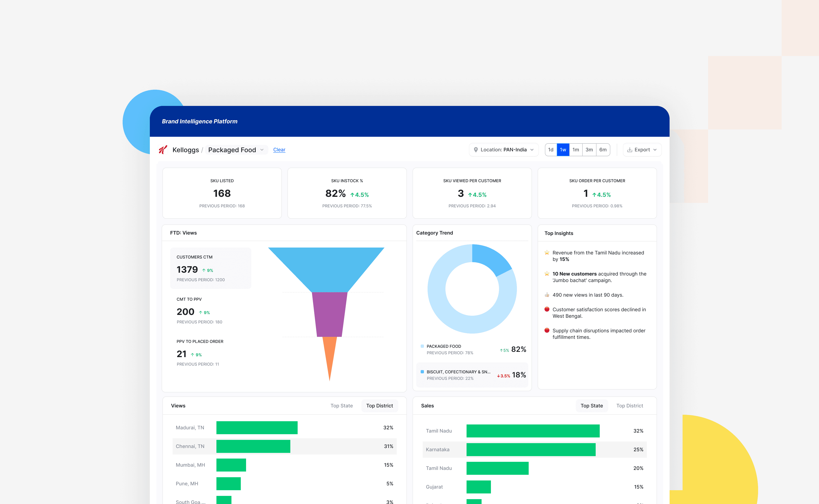Click the Export download icon
This screenshot has width=819, height=504.
tap(630, 150)
